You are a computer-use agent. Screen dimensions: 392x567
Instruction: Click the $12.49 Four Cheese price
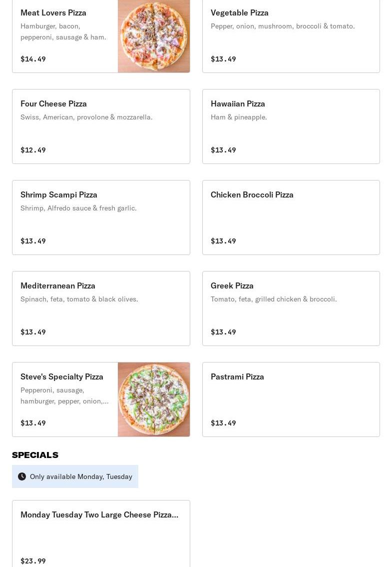point(33,150)
